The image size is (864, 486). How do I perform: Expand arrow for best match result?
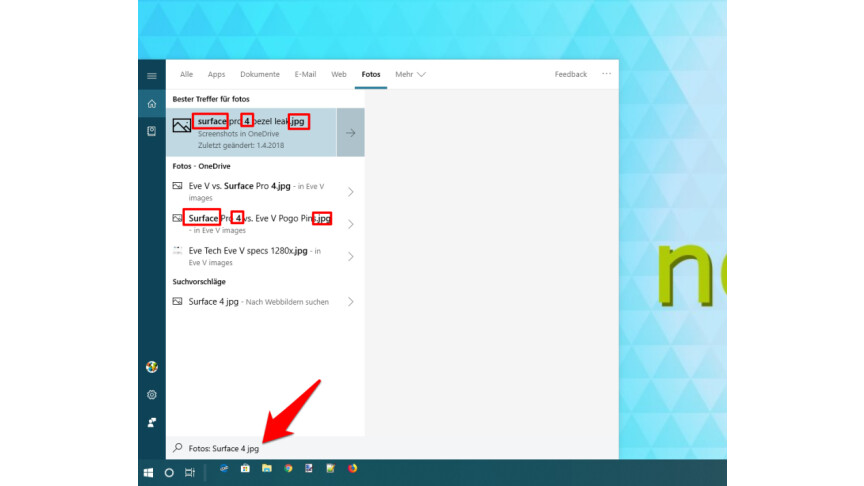coord(350,133)
